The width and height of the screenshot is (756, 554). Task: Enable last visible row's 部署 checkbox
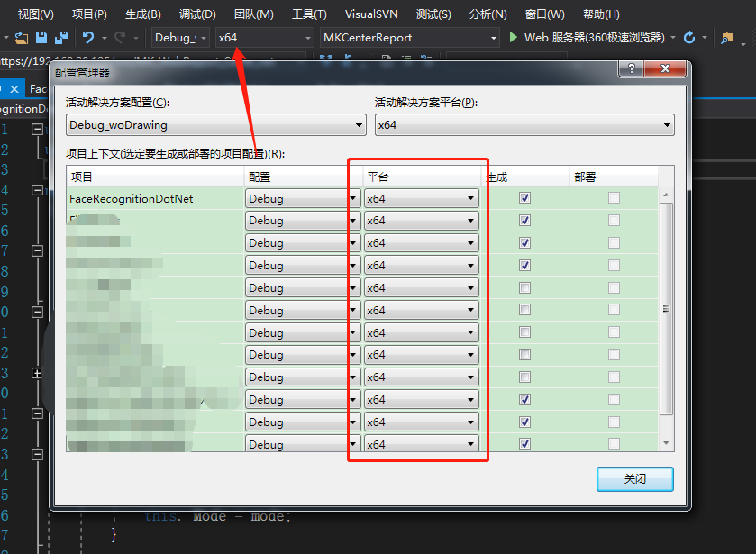coord(614,443)
